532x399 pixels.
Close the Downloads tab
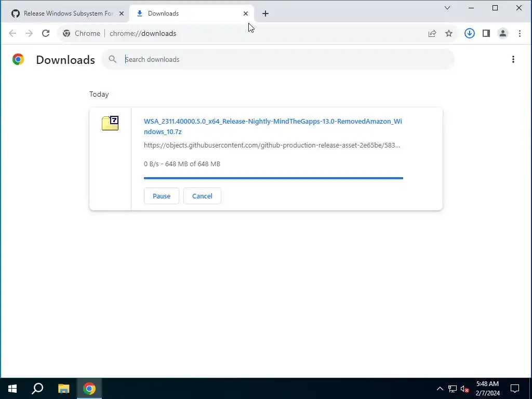tap(246, 14)
